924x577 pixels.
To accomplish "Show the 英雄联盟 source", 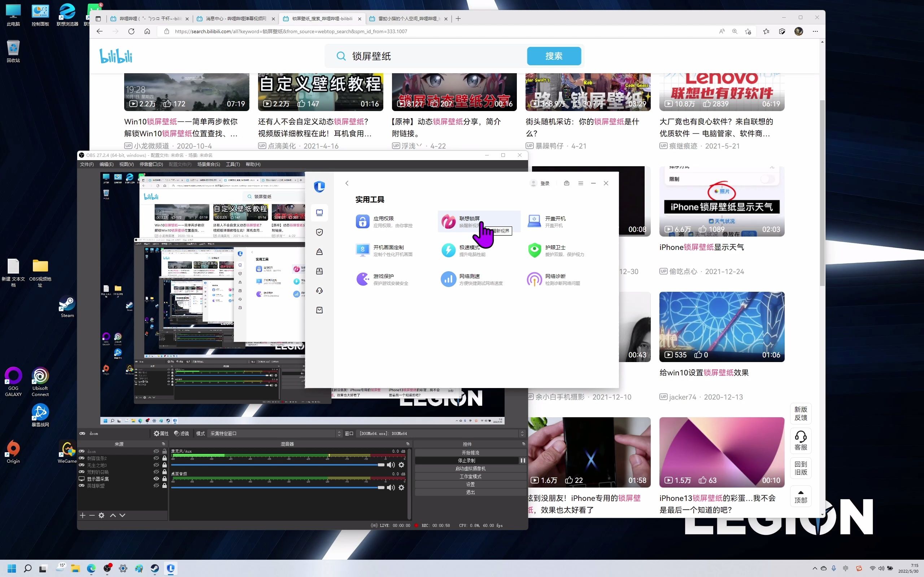I will 156,485.
